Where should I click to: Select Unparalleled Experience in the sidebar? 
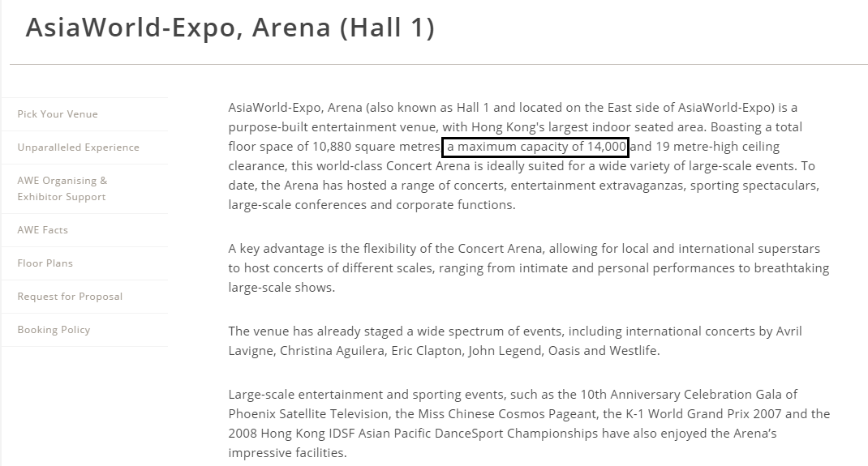78,147
